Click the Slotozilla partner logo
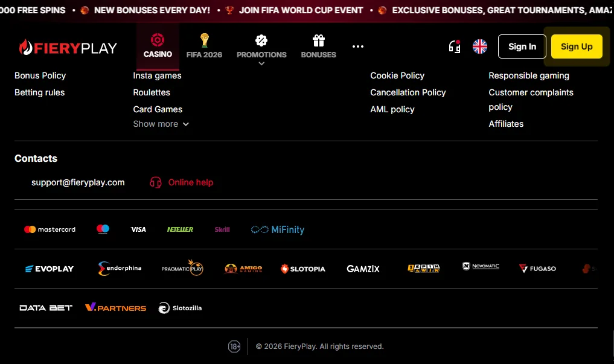This screenshot has width=614, height=364. (x=180, y=308)
